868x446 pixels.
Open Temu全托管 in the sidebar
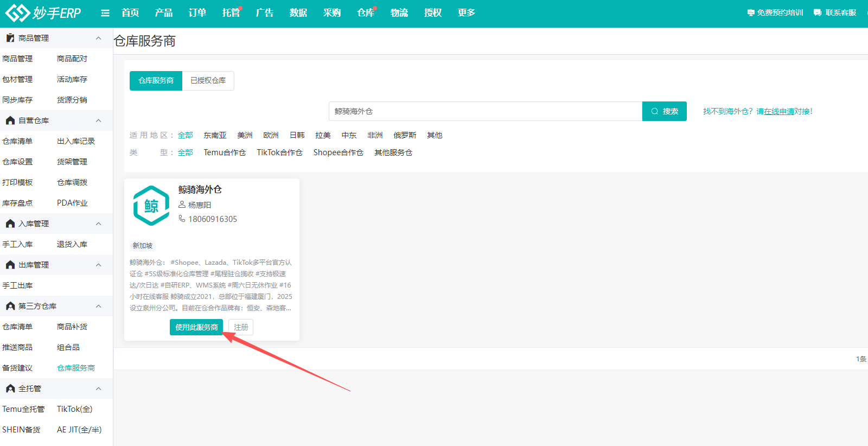(x=23, y=409)
